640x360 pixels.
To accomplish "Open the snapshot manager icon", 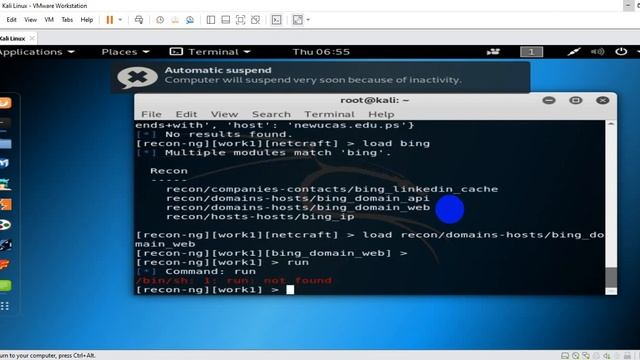I will 190,20.
